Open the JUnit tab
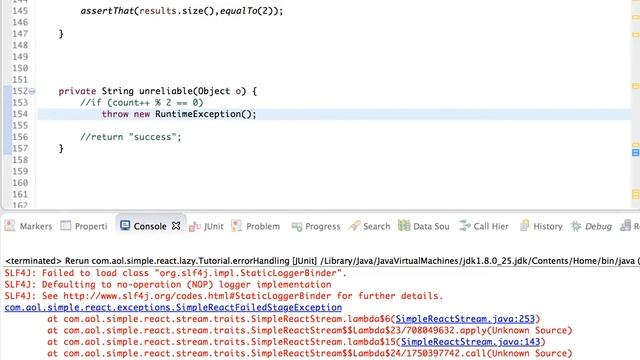Viewport: 640px width, 360px height. (x=206, y=226)
